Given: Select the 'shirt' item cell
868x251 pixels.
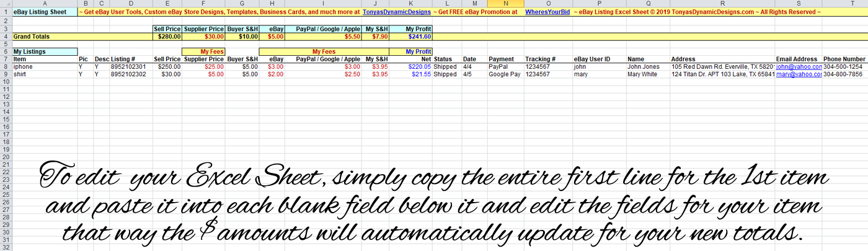Looking at the screenshot, I should [45, 74].
